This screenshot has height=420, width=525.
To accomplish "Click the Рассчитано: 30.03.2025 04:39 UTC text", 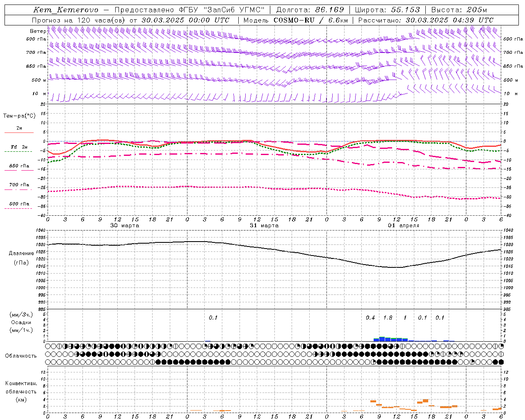I will tap(426, 20).
